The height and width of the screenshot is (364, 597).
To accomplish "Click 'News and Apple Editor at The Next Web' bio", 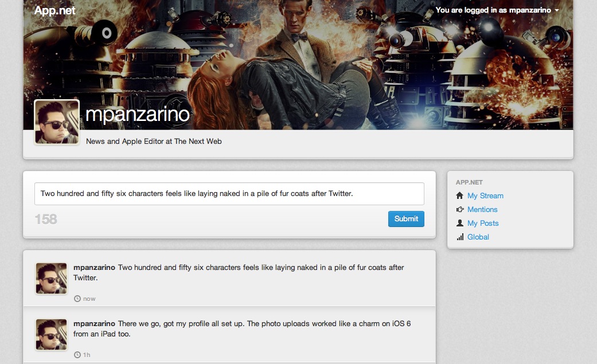I will pyautogui.click(x=154, y=141).
